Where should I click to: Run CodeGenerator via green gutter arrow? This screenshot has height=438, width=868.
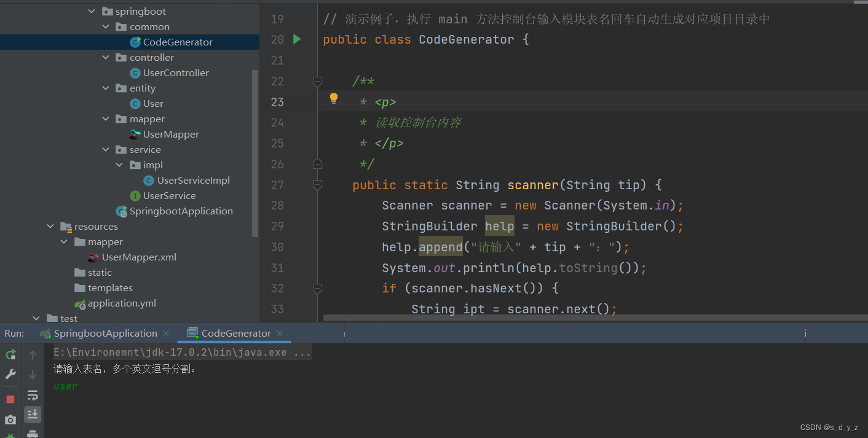tap(297, 39)
